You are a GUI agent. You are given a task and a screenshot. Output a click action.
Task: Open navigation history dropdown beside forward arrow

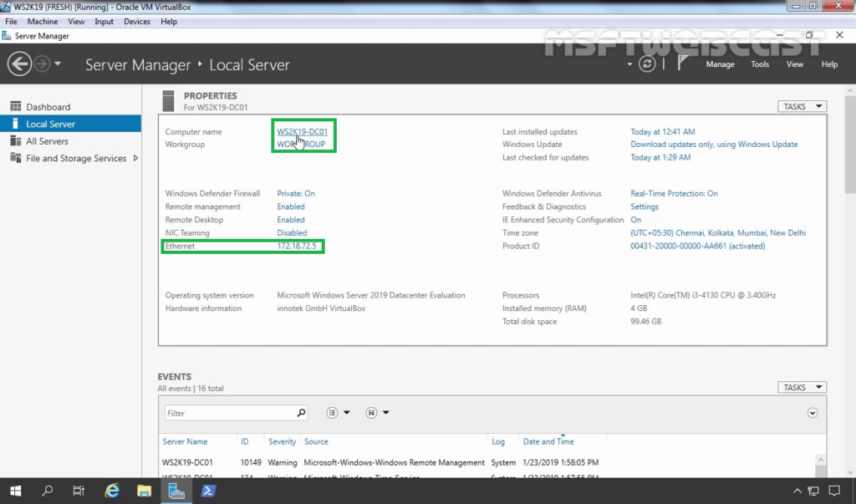pyautogui.click(x=58, y=64)
